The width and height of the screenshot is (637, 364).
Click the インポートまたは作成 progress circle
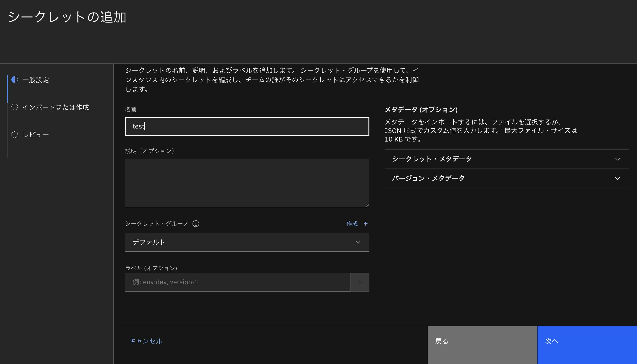pos(15,107)
